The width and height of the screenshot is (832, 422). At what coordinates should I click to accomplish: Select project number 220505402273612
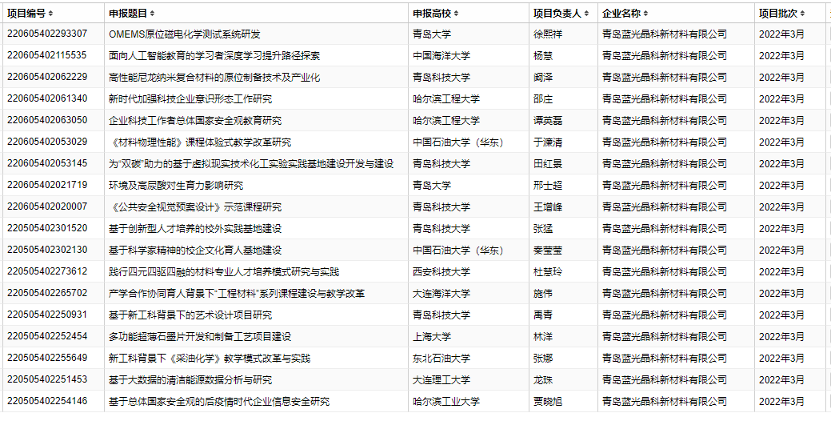(47, 271)
